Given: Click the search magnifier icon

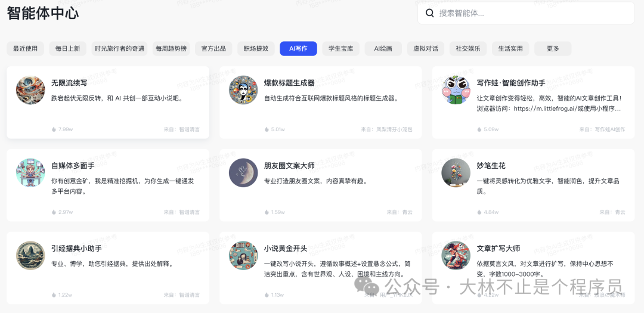Looking at the screenshot, I should point(429,13).
